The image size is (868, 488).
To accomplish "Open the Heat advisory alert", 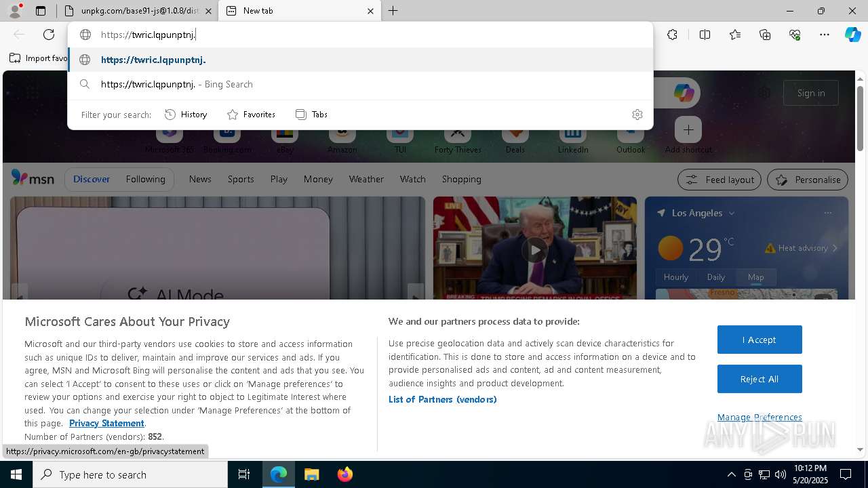I will tap(802, 248).
